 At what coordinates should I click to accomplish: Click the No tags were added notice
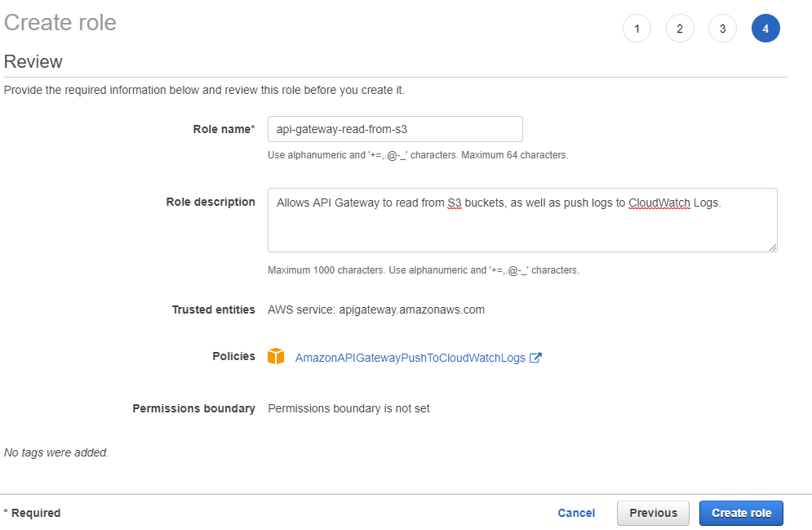coord(55,452)
